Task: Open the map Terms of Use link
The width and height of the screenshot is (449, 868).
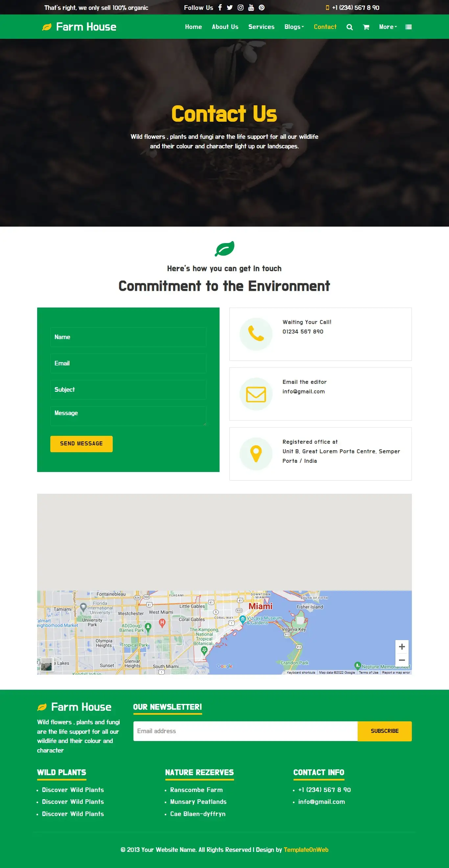Action: pos(368,672)
